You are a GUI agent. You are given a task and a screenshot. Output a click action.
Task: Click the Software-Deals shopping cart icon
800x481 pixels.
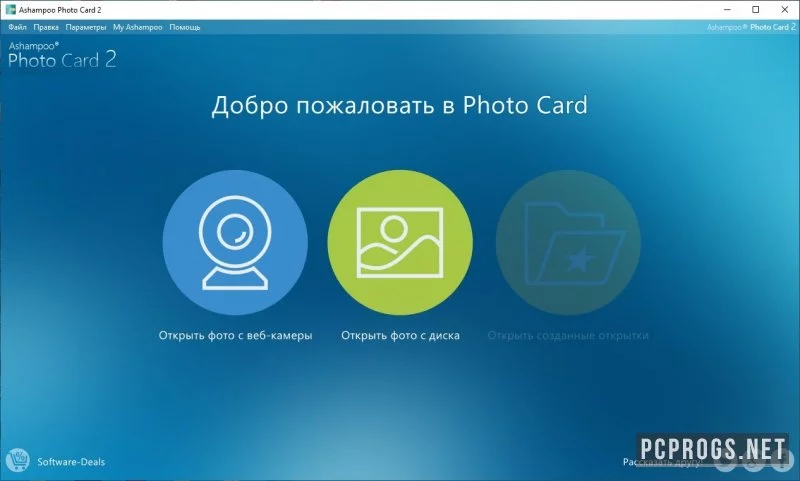click(18, 461)
